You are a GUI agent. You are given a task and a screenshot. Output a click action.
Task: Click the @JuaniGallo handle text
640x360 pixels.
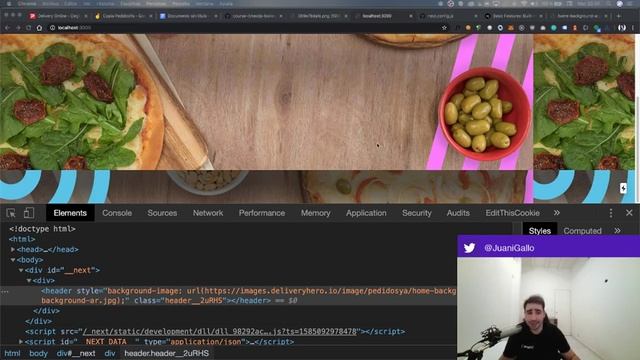coord(509,248)
